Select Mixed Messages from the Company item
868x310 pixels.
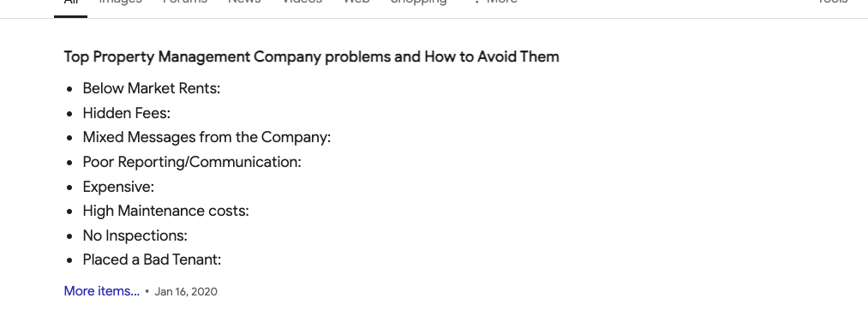pyautogui.click(x=207, y=137)
